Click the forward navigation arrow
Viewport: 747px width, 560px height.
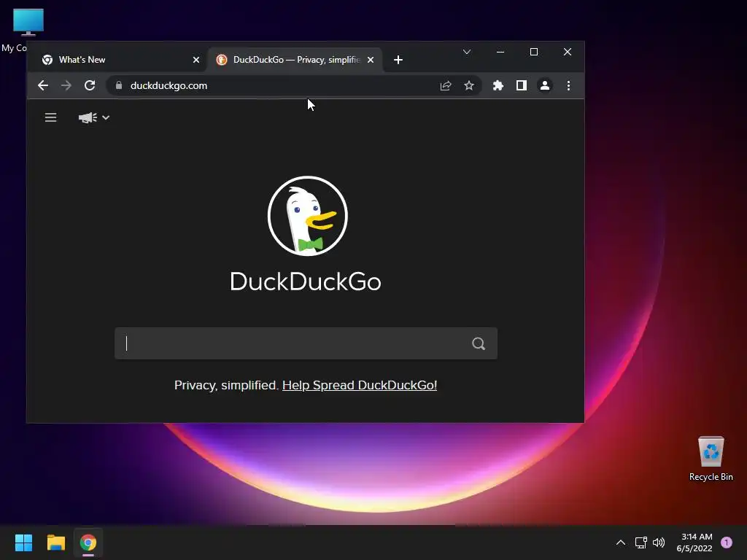pyautogui.click(x=66, y=85)
